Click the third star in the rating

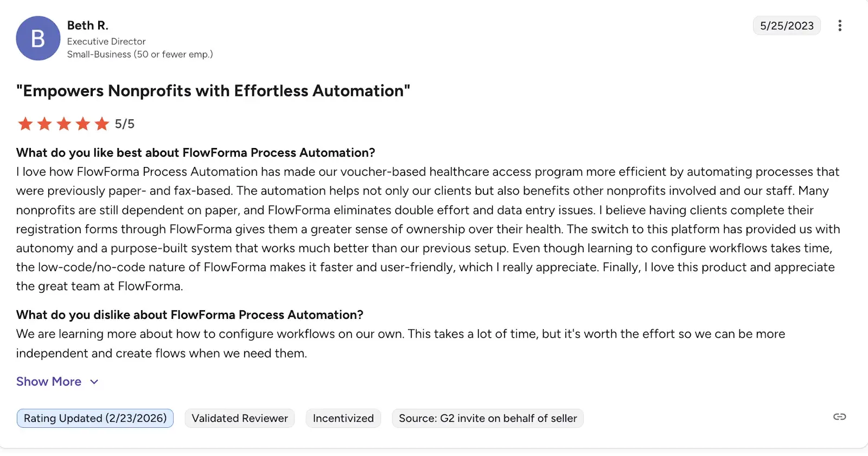[x=63, y=124]
